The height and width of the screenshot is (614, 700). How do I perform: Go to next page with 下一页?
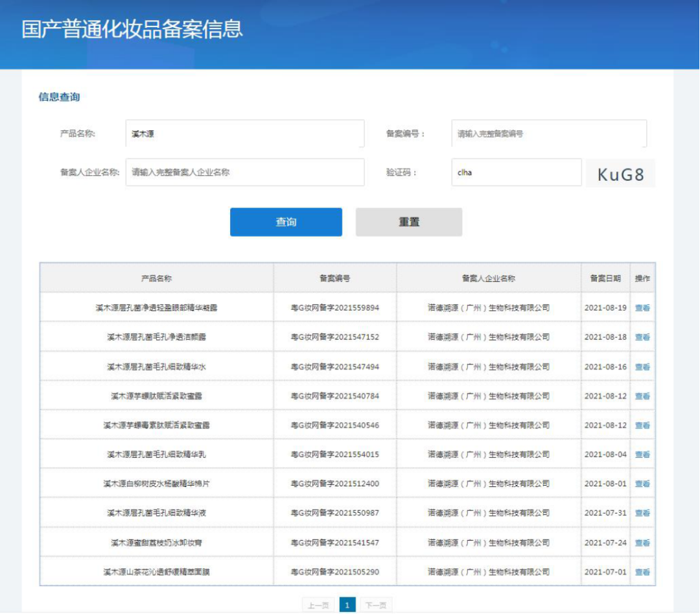click(x=376, y=605)
